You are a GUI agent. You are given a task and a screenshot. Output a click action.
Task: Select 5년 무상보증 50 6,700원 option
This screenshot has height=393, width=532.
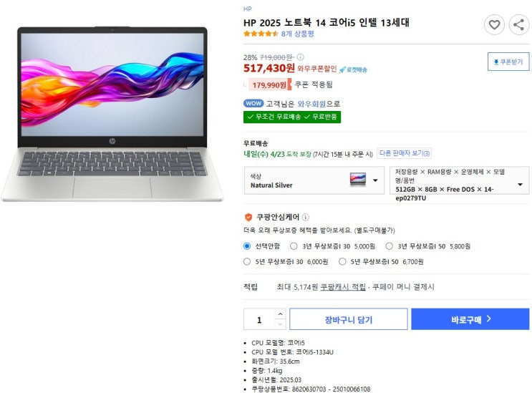(x=342, y=261)
